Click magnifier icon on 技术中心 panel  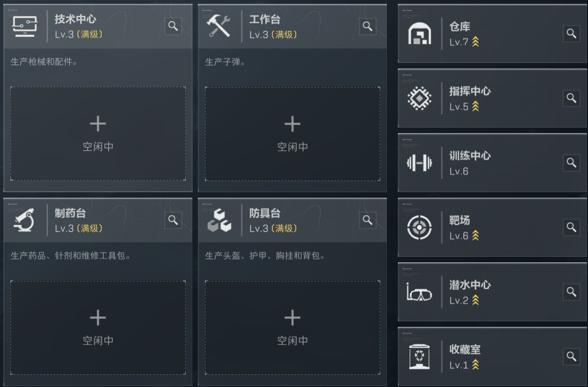(174, 26)
